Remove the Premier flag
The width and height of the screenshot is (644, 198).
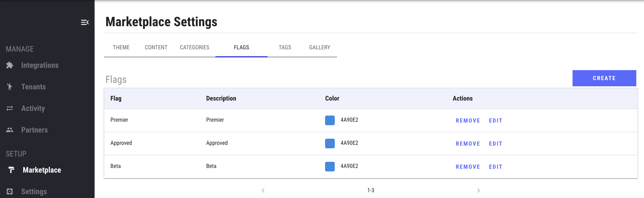[x=468, y=121]
